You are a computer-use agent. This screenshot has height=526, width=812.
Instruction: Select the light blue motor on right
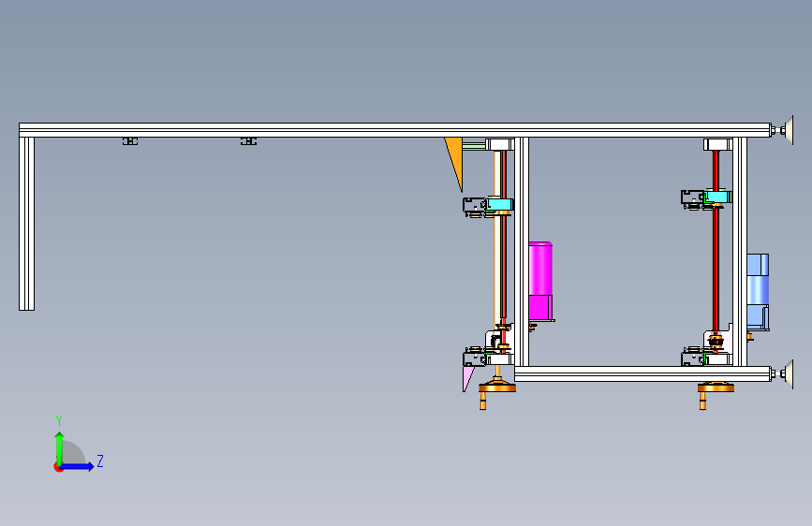(x=758, y=291)
